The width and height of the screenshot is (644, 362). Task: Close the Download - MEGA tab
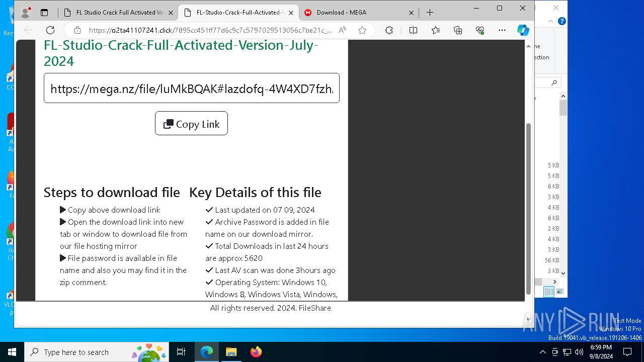coord(411,13)
